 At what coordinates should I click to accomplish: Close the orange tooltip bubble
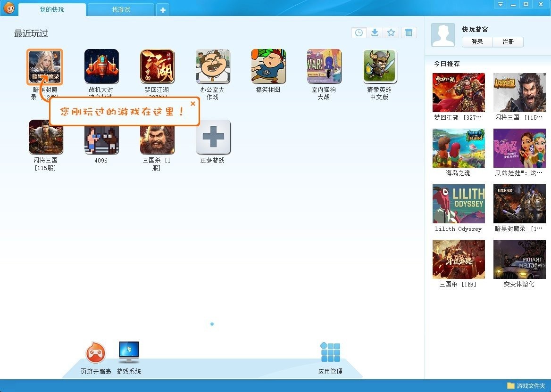coord(192,104)
